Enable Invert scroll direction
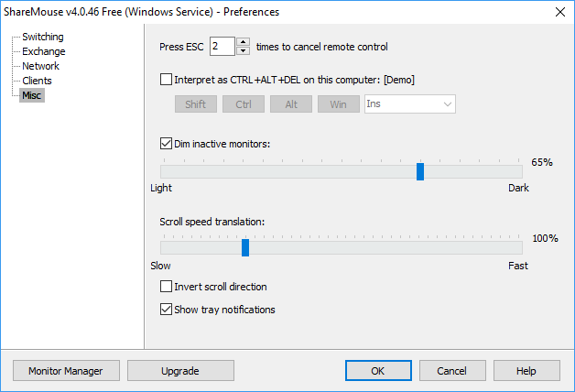Viewport: 575px width, 392px height. (166, 287)
